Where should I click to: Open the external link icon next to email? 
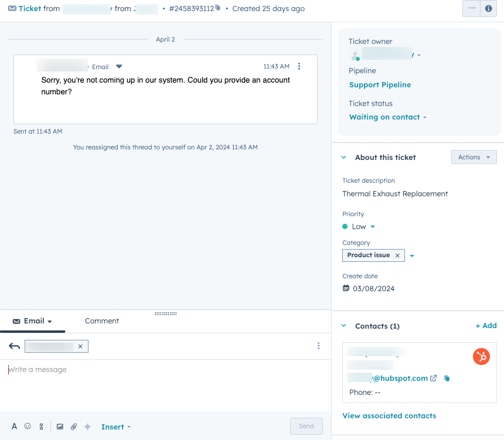click(433, 378)
